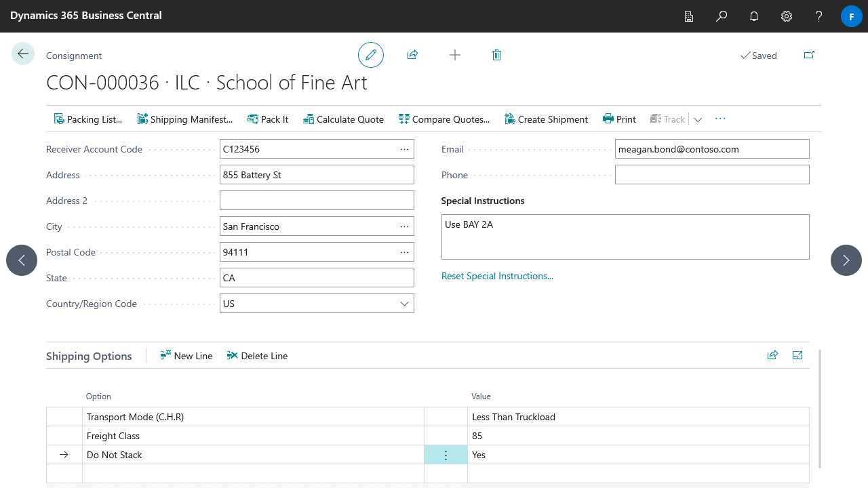Create a new record with plus icon
This screenshot has width=868, height=488.
(455, 55)
